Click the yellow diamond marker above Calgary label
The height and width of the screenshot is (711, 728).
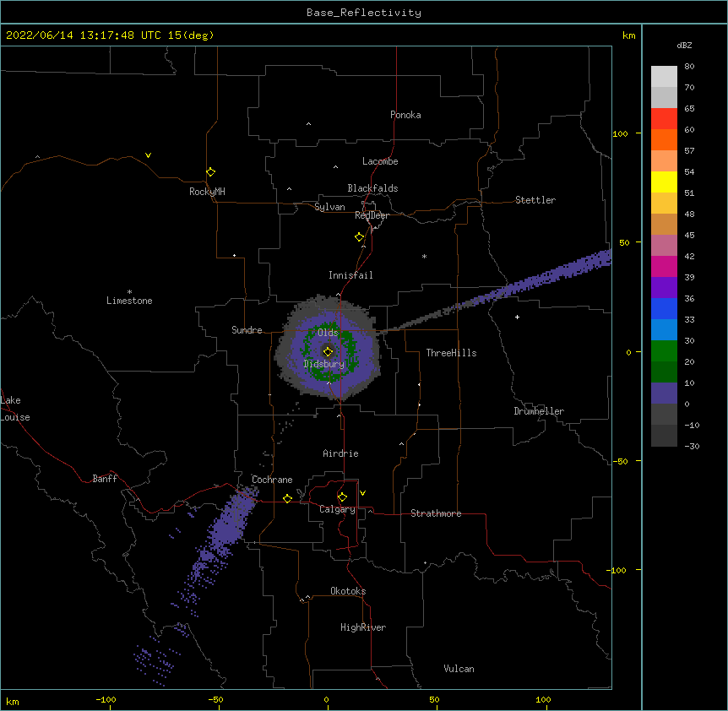[x=342, y=497]
